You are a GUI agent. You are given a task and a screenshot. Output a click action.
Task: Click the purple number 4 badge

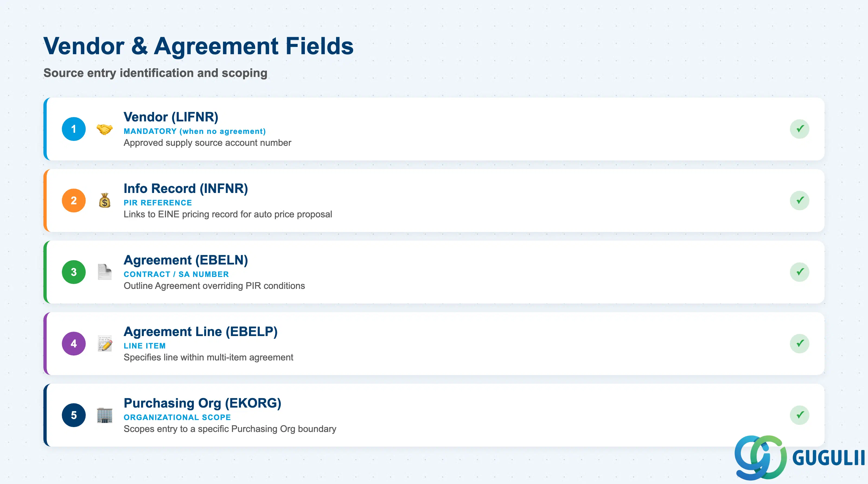click(74, 344)
